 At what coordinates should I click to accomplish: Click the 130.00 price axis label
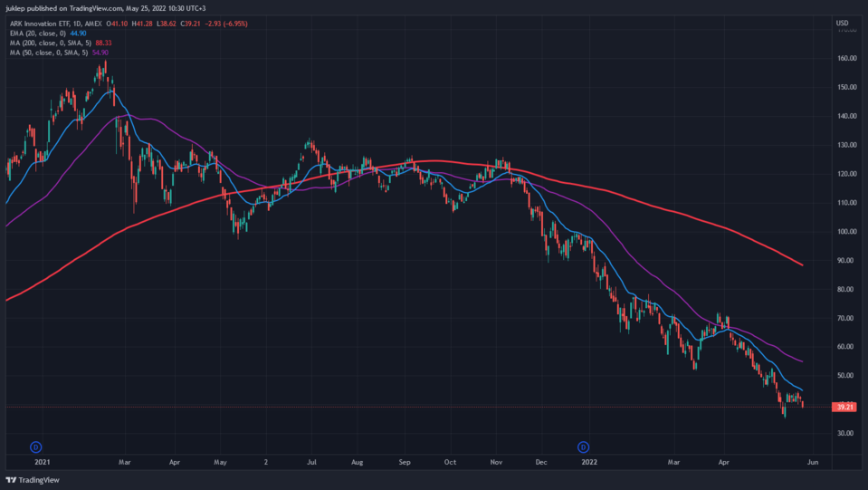click(x=847, y=145)
